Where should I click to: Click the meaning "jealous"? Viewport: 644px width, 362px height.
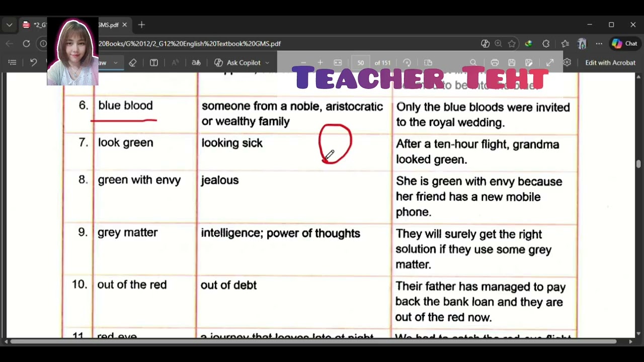220,180
